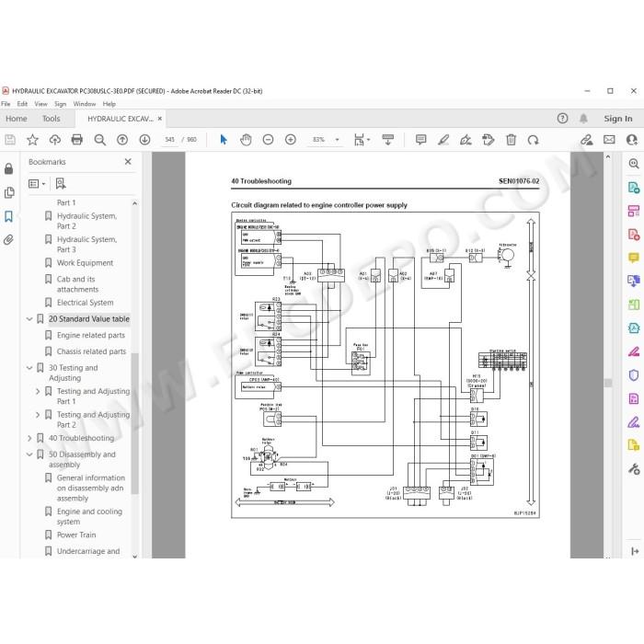Share link to file icon

pyautogui.click(x=587, y=140)
